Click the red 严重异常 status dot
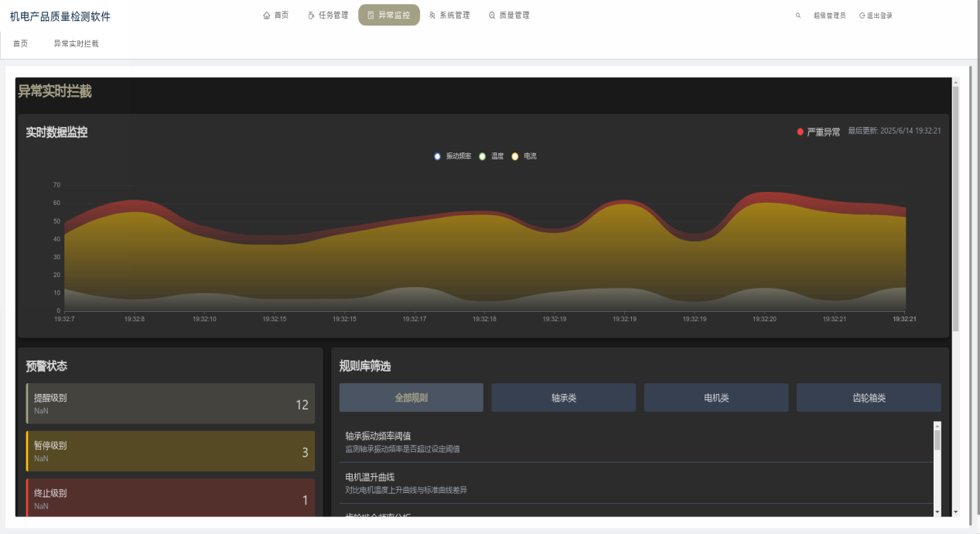Image resolution: width=980 pixels, height=534 pixels. click(801, 132)
